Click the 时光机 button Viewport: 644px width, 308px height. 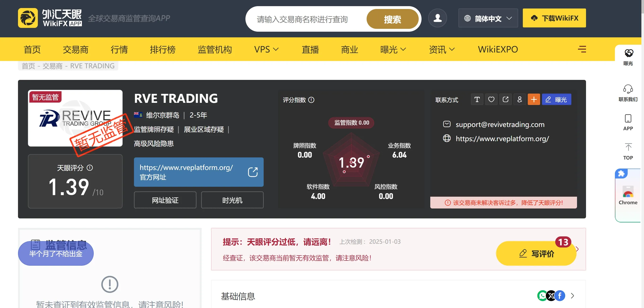click(232, 200)
